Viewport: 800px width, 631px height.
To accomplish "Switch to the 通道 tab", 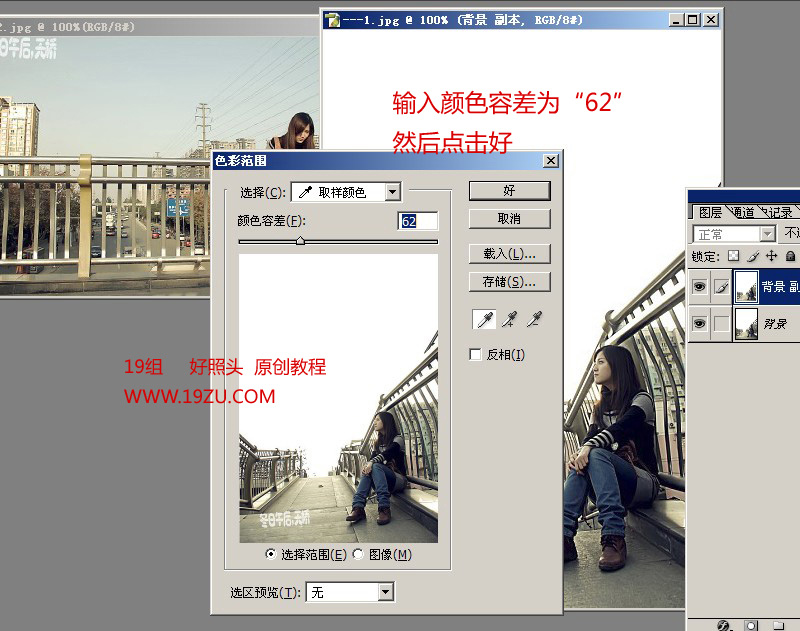I will point(743,212).
